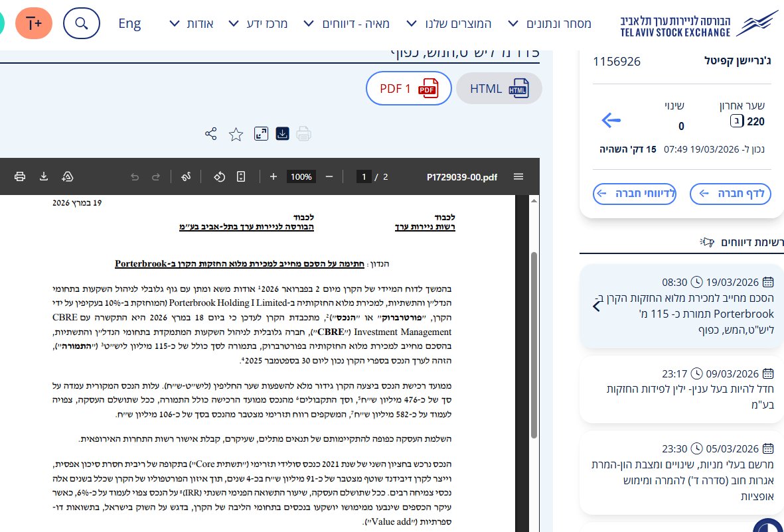Toggle fit-to-page in PDF toolbar

tap(241, 176)
